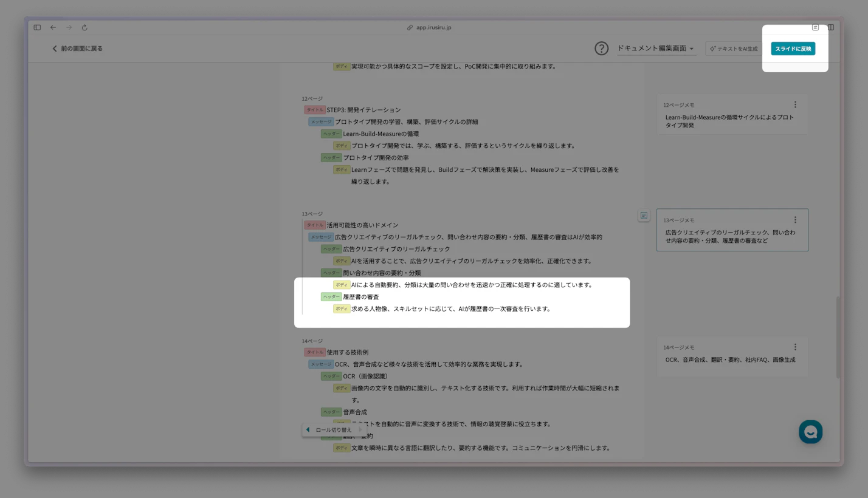Click the browser back arrow
The height and width of the screenshot is (498, 868).
coord(53,27)
